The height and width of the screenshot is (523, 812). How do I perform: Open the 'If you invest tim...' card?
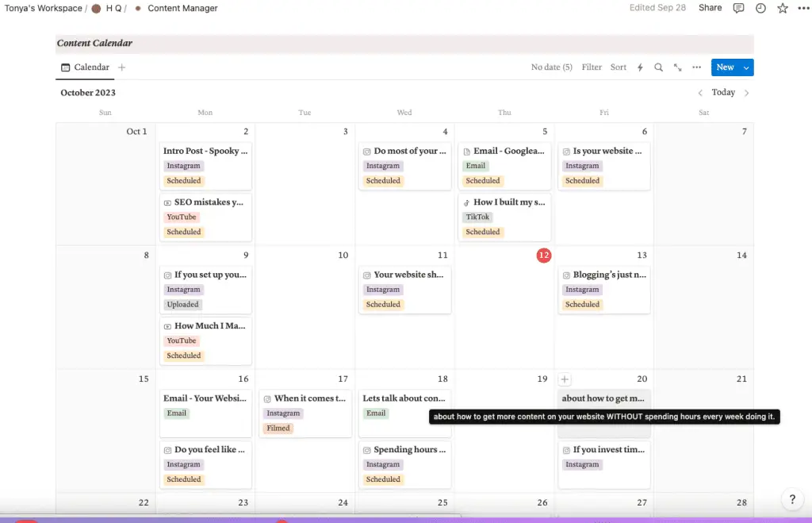pos(603,465)
